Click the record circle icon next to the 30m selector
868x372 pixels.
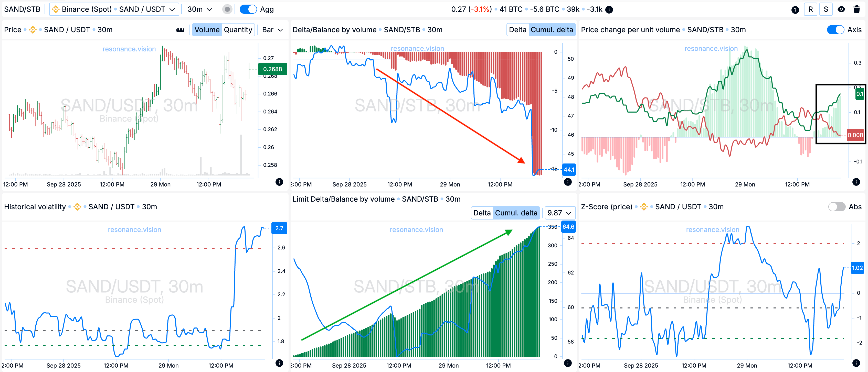click(x=227, y=9)
